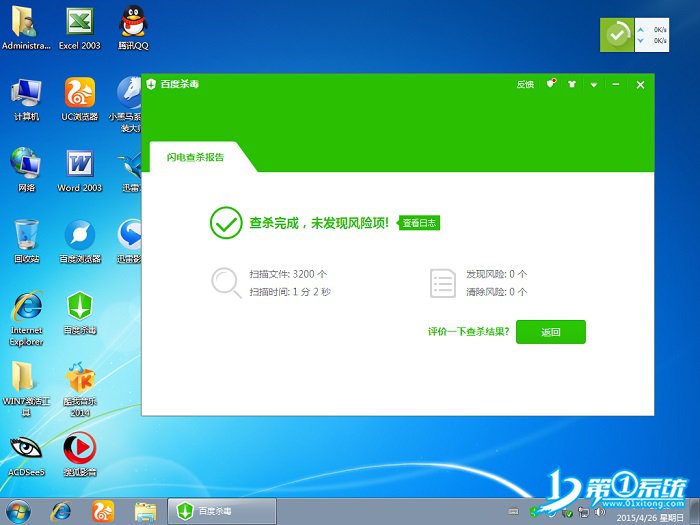
Task: Click the Baidu Antivirus shield logo in title bar
Action: tap(151, 84)
